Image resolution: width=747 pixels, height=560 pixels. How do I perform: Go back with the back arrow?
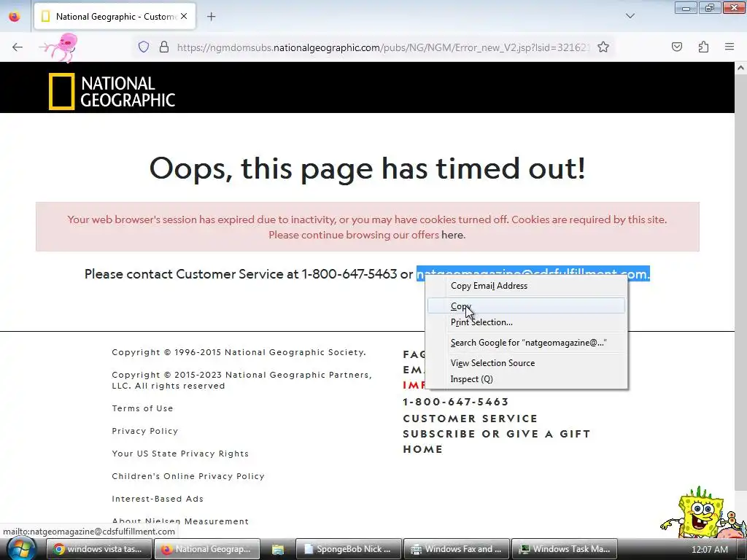[x=18, y=47]
